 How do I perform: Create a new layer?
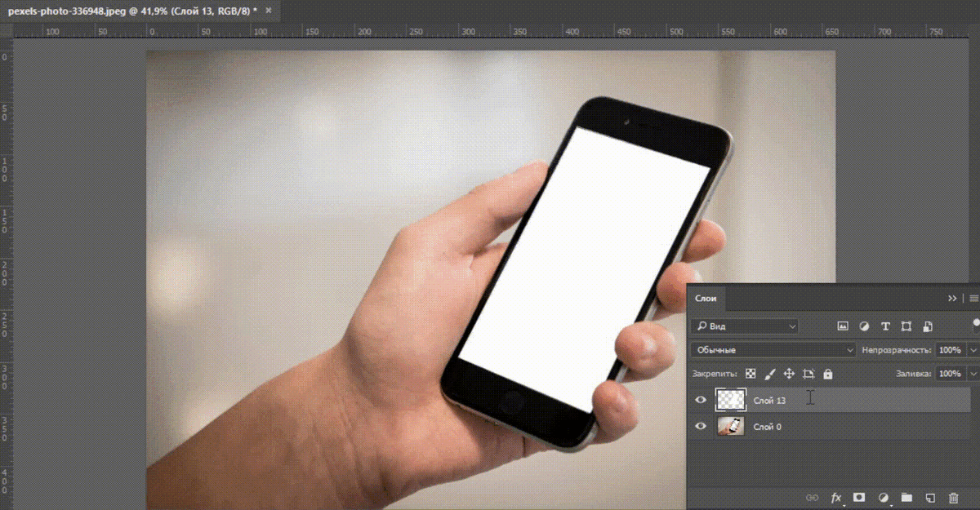[929, 497]
